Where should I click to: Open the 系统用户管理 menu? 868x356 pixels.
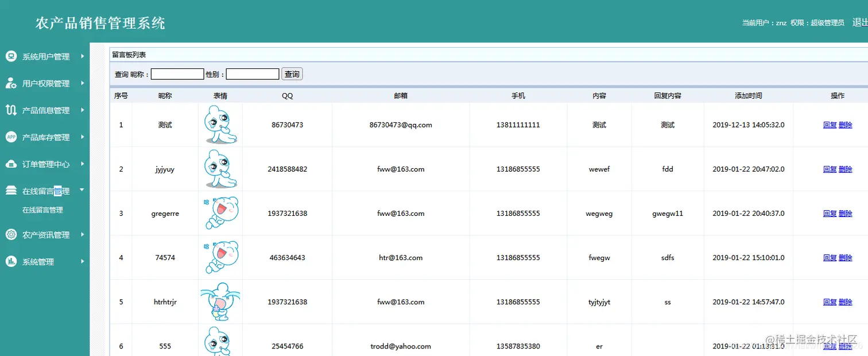pyautogui.click(x=45, y=56)
